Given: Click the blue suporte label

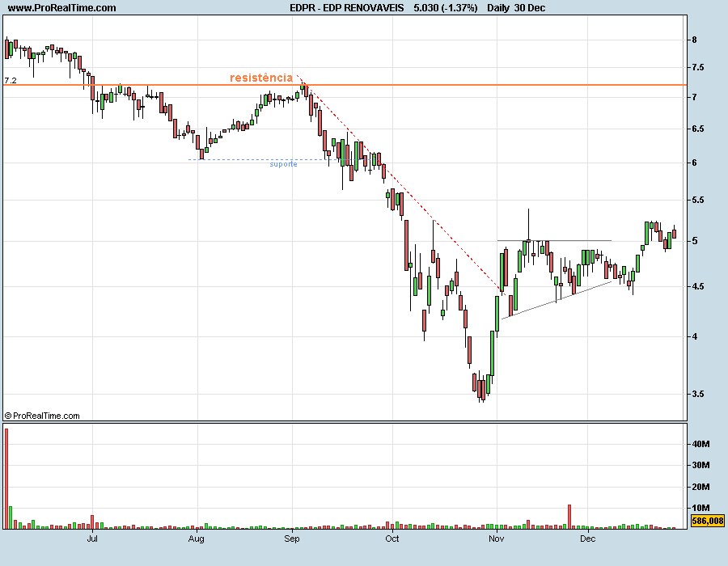Looking at the screenshot, I should point(283,164).
